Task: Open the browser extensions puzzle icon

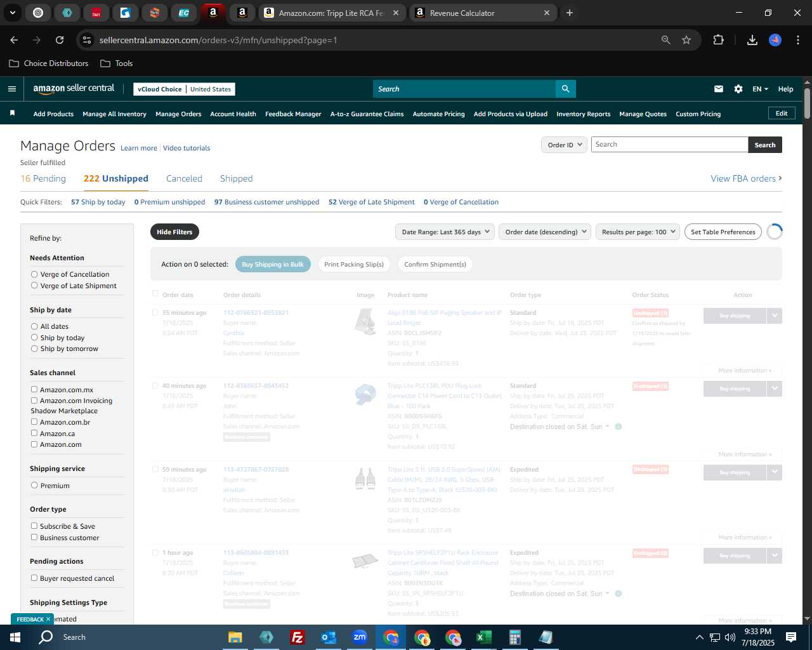Action: (x=718, y=40)
